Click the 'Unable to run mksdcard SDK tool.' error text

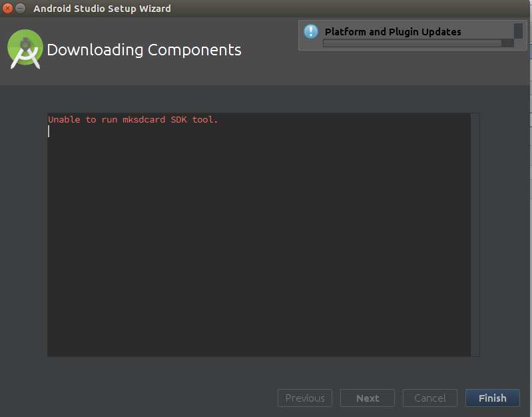tap(133, 119)
